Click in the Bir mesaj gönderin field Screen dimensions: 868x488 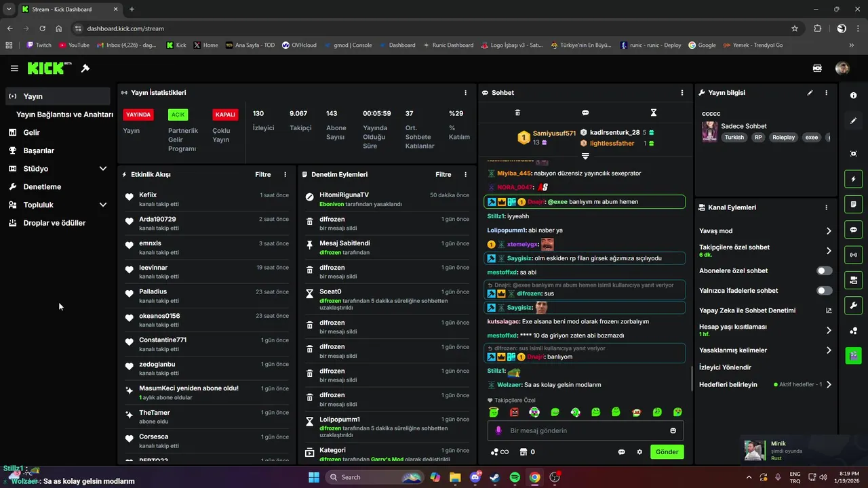coord(586,430)
